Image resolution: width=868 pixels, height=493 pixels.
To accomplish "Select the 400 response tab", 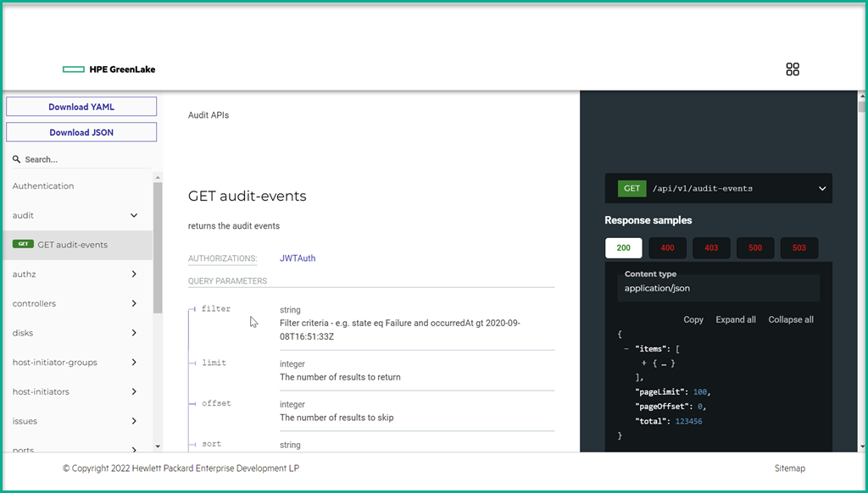I will [667, 248].
